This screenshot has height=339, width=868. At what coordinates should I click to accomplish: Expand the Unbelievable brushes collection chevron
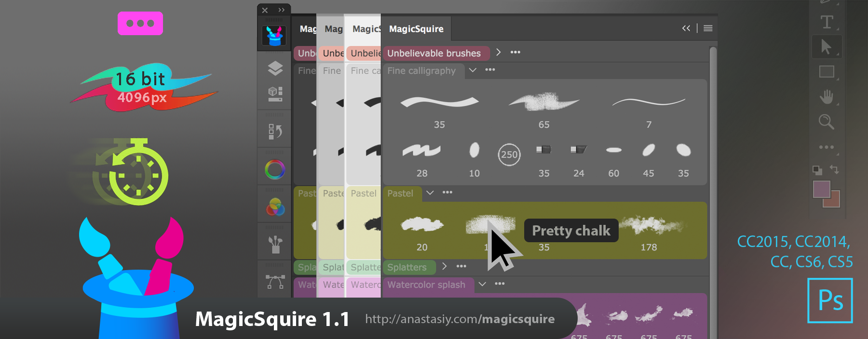(x=499, y=52)
